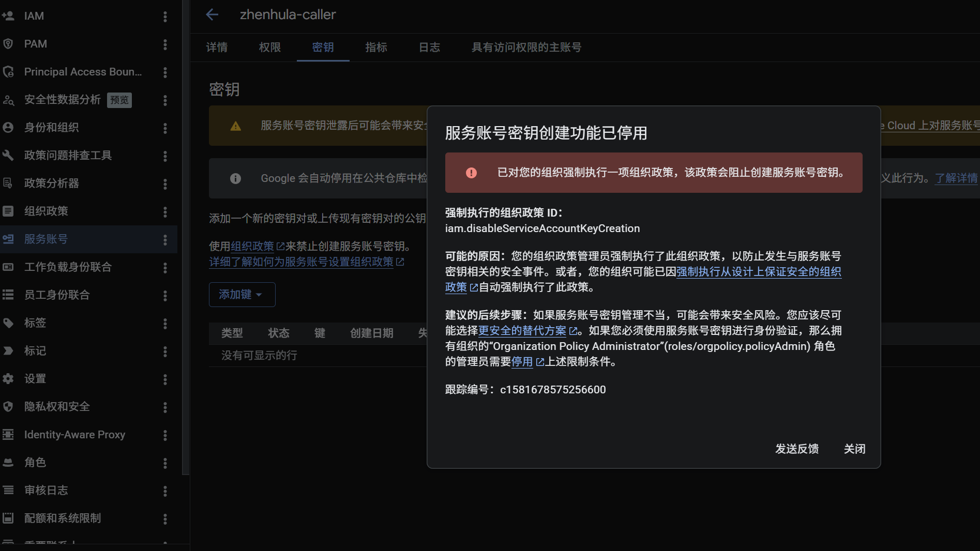The height and width of the screenshot is (551, 980).
Task: Expand the 添加键 dropdown button
Action: (x=242, y=295)
